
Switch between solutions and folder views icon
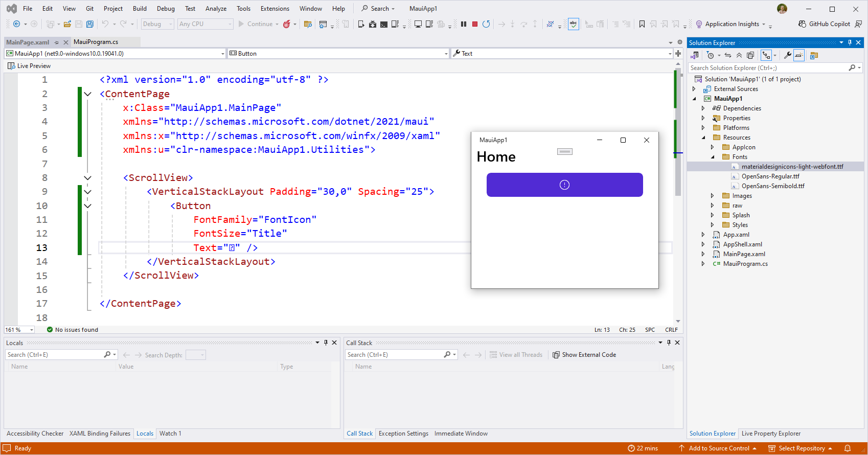tap(695, 55)
